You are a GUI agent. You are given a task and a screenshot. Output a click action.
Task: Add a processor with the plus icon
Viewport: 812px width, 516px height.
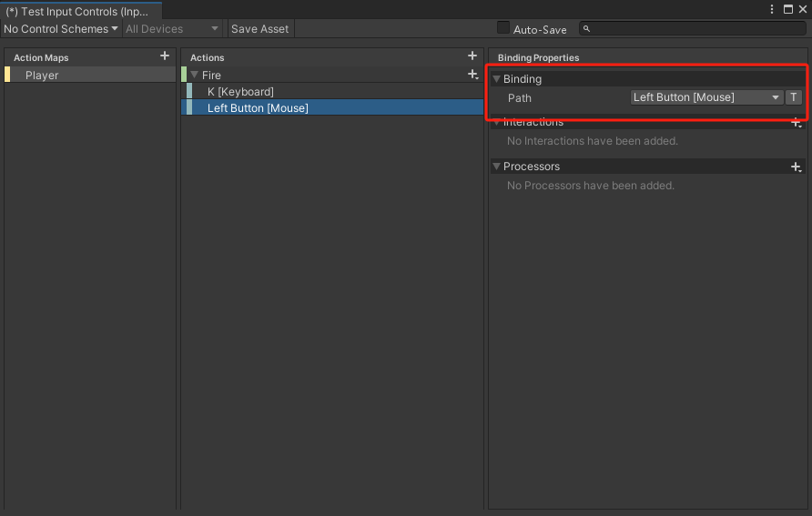[796, 167]
